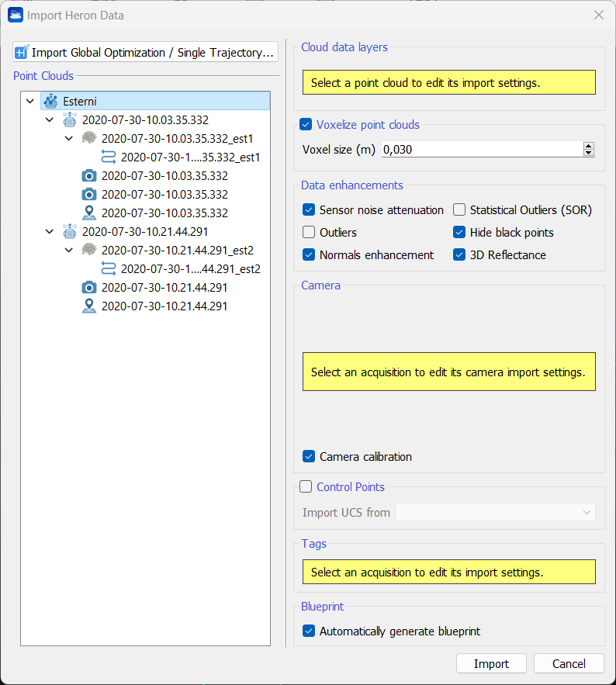
Task: Collapse the Esterni tree node
Action: click(30, 102)
